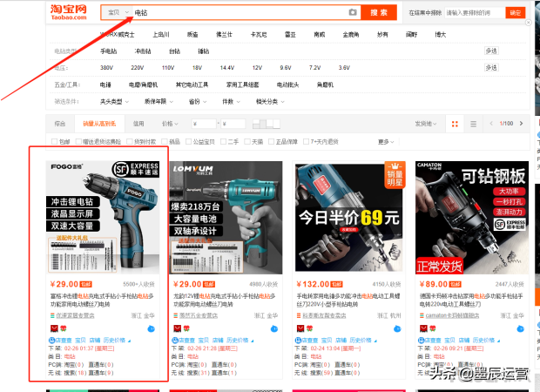Open the LOMVUM drill product image
The width and height of the screenshot is (540, 392).
click(x=226, y=218)
